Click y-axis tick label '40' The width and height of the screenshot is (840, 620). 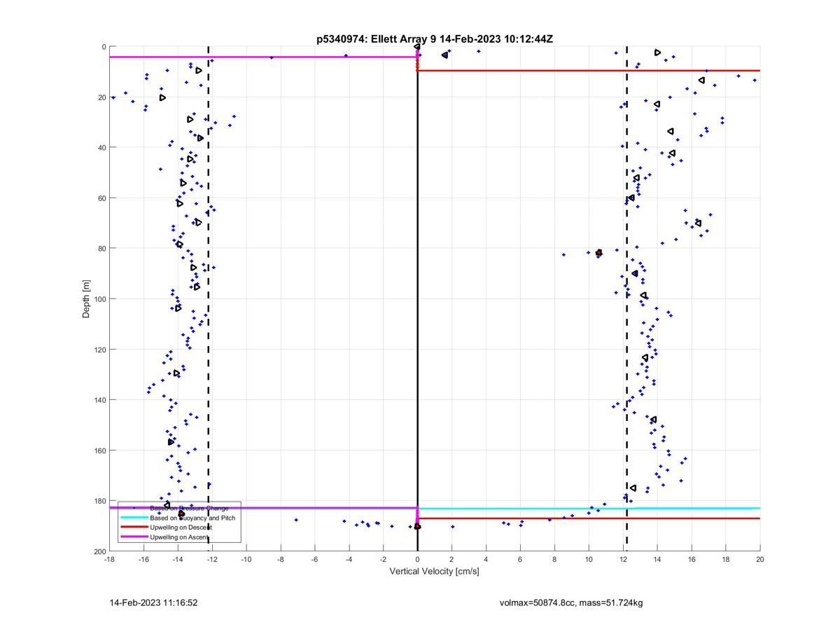pos(102,148)
